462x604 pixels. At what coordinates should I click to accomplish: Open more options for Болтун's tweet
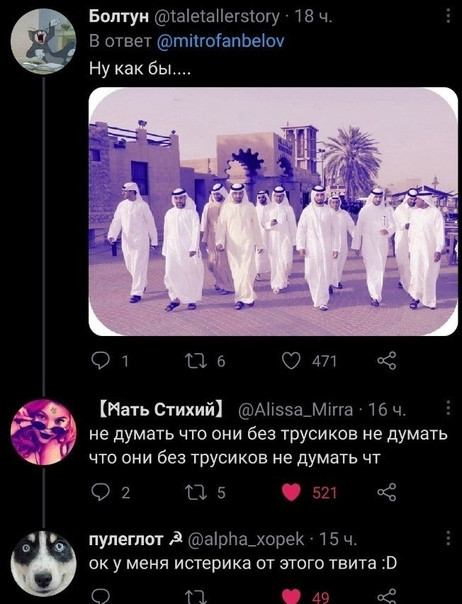tap(448, 16)
